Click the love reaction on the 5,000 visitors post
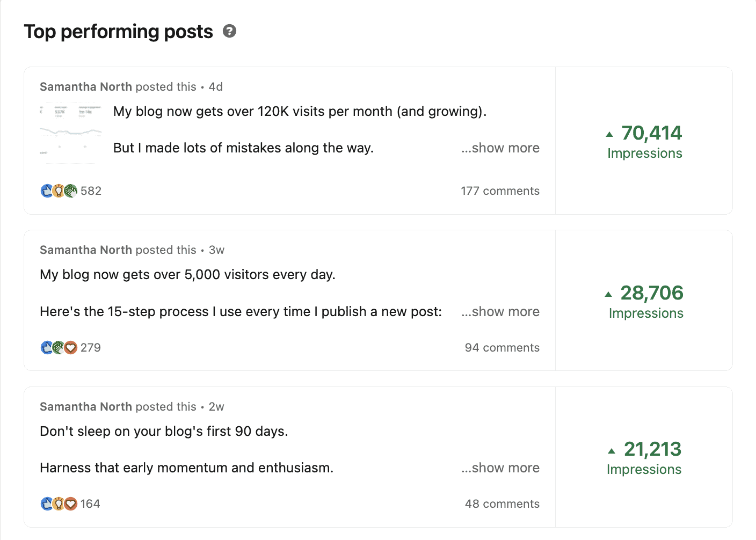The image size is (756, 540). pos(71,347)
